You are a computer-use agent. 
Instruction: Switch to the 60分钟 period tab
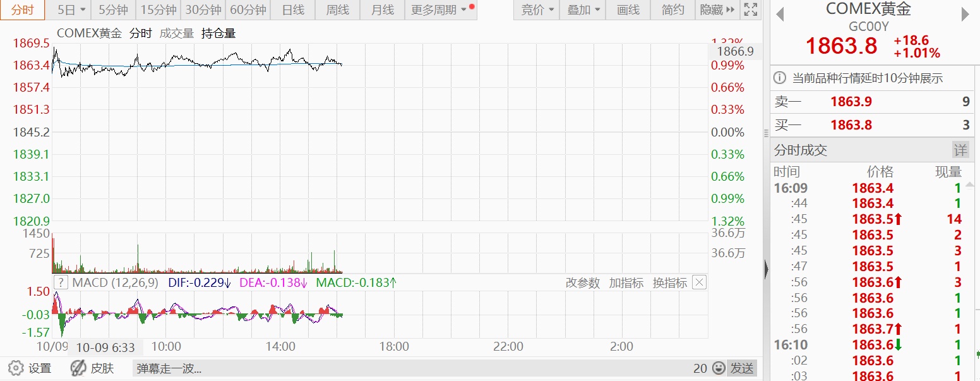248,9
